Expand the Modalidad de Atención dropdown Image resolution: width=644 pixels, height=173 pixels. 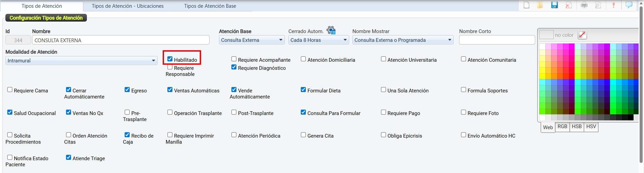(82, 61)
